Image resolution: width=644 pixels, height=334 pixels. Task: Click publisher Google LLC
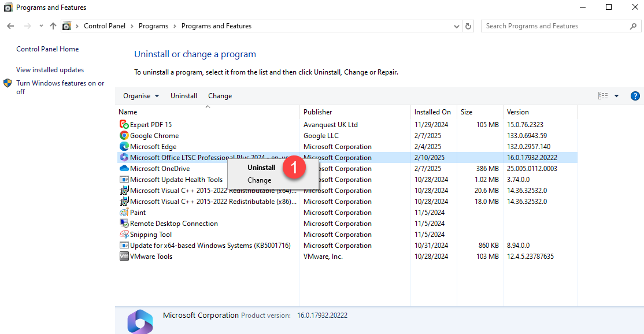[x=321, y=136]
